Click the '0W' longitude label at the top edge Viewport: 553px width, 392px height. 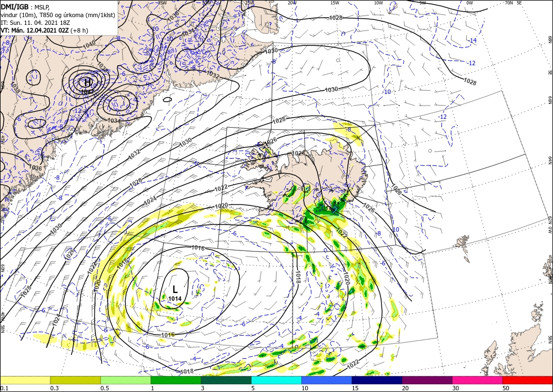point(469,3)
